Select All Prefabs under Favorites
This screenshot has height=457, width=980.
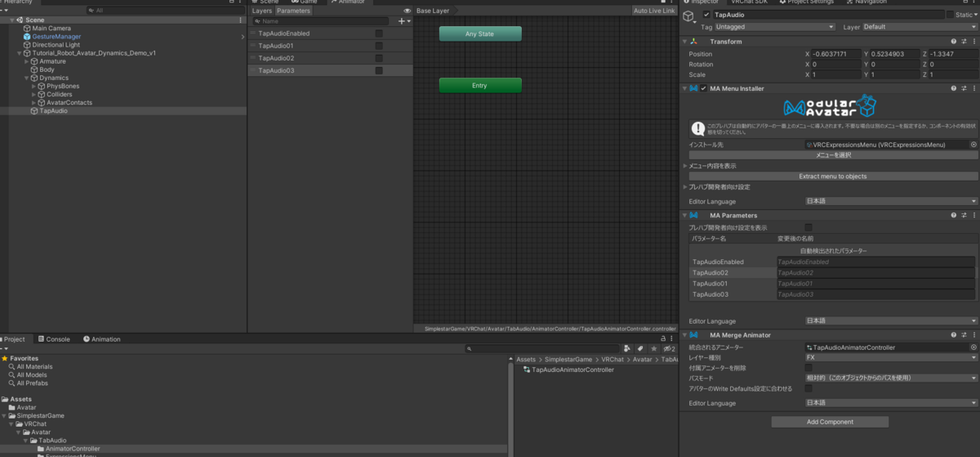click(33, 383)
